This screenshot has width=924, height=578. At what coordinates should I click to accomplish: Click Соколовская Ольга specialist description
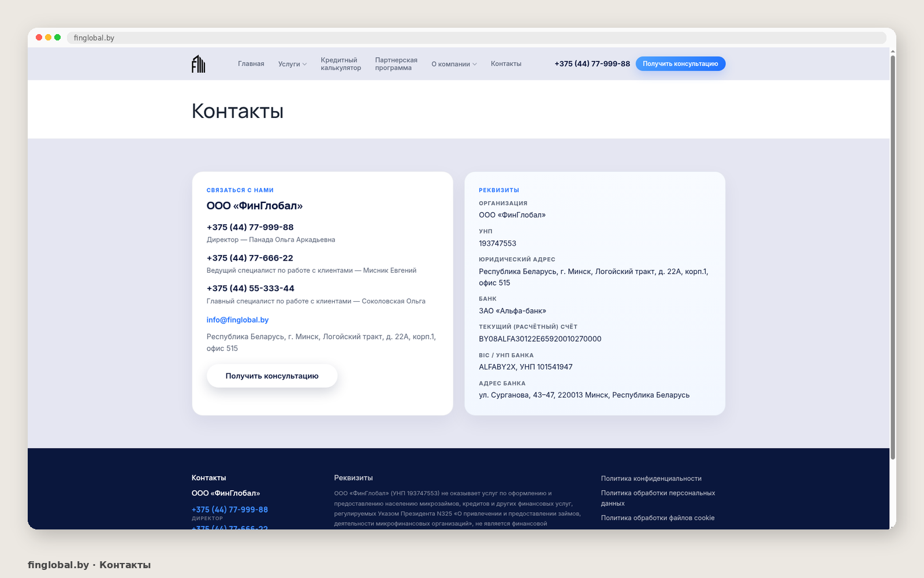316,301
